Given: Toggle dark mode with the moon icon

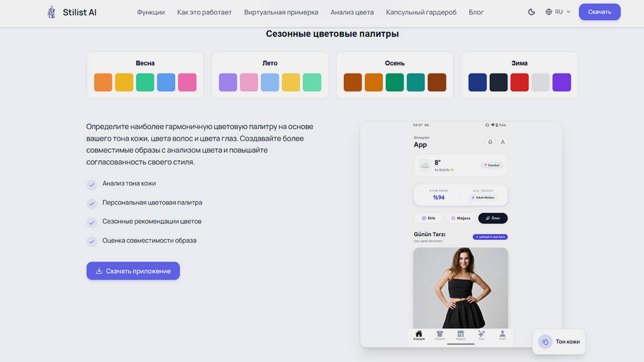Looking at the screenshot, I should coord(531,12).
